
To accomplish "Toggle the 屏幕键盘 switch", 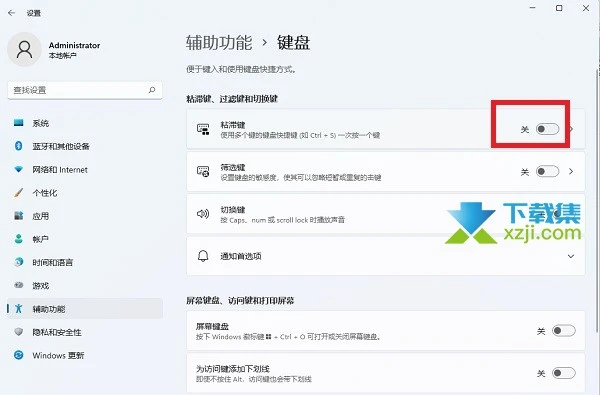I will [x=564, y=331].
